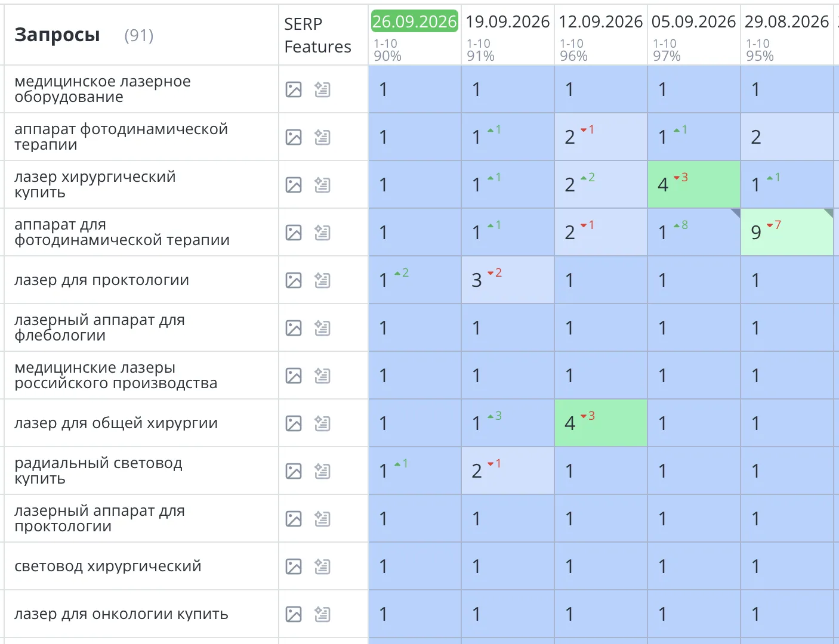The width and height of the screenshot is (839, 644).
Task: Click image icon for лазер для общей хирургии
Action: pyautogui.click(x=294, y=423)
